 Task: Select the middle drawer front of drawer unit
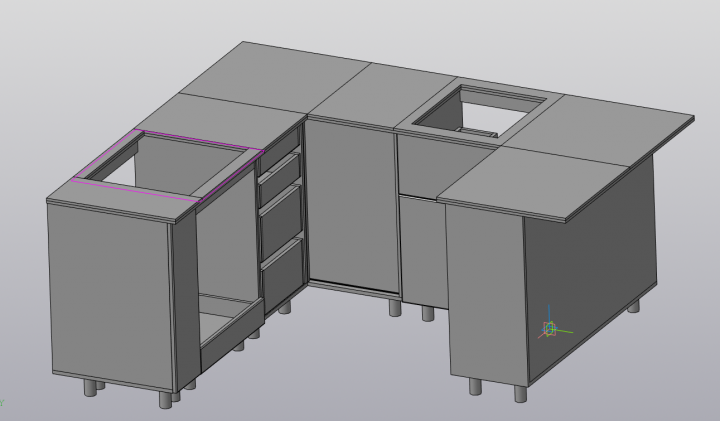click(x=281, y=222)
